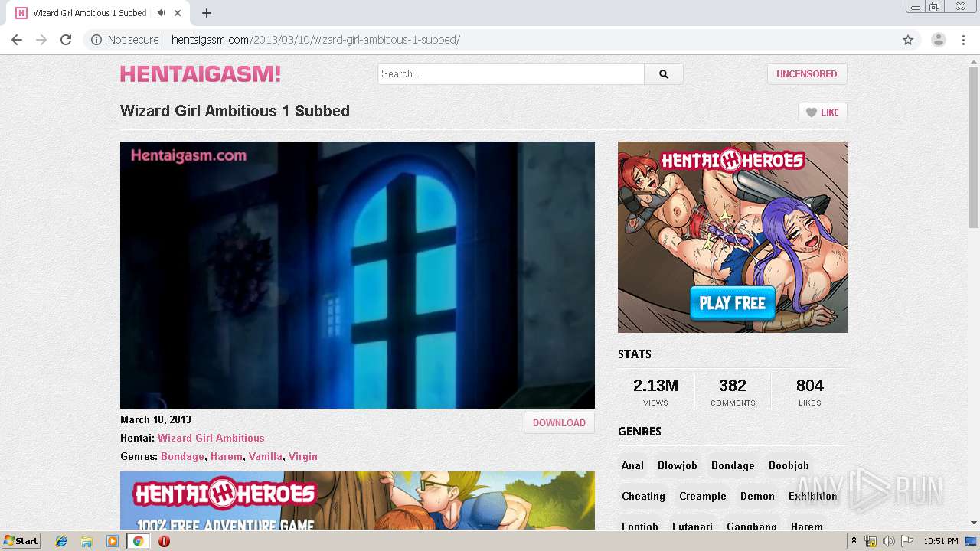Click the browser forward arrow
The width and height of the screenshot is (980, 551).
pos(41,40)
